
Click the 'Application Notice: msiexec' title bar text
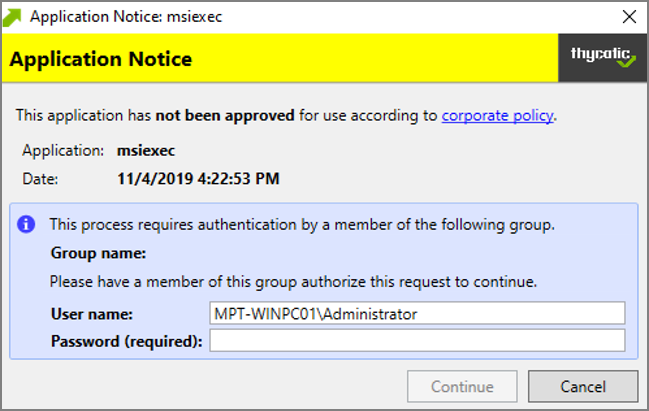point(126,17)
